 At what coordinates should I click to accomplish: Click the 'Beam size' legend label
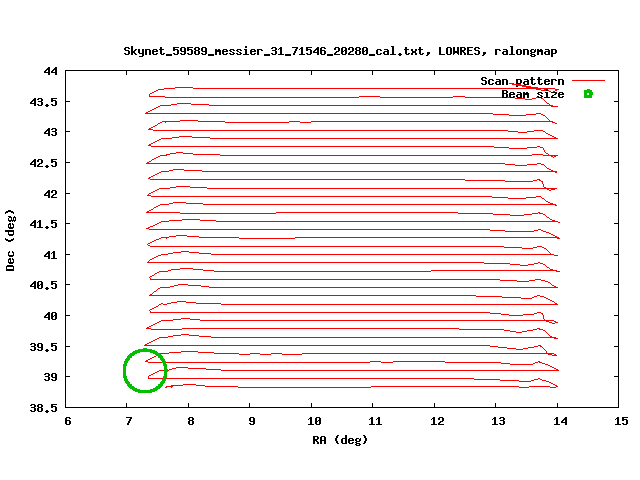(533, 94)
